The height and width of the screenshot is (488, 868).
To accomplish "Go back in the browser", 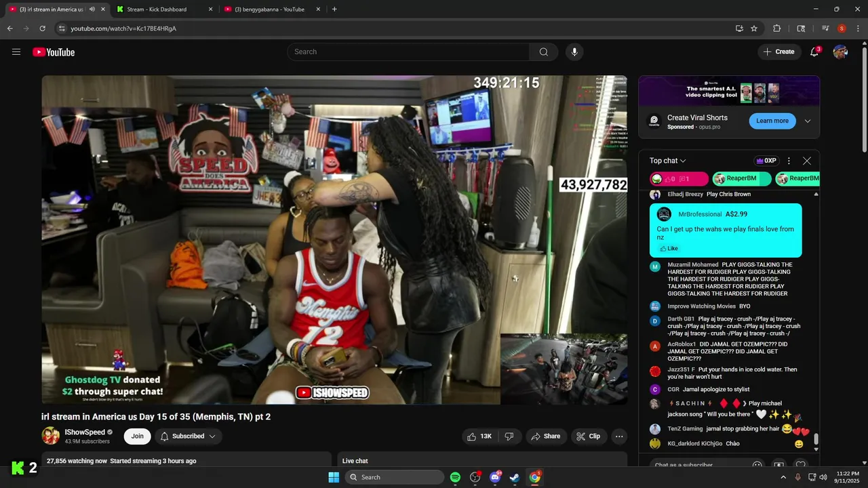I will click(9, 28).
